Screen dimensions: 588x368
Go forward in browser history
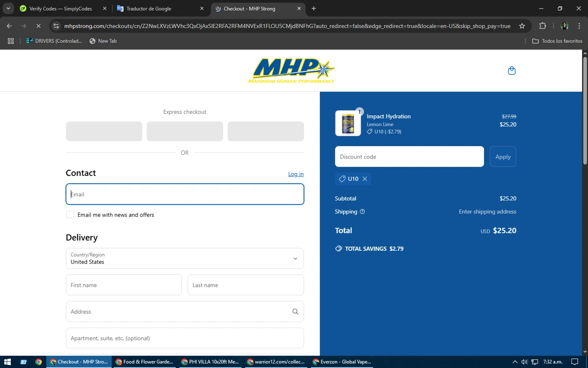pyautogui.click(x=24, y=26)
